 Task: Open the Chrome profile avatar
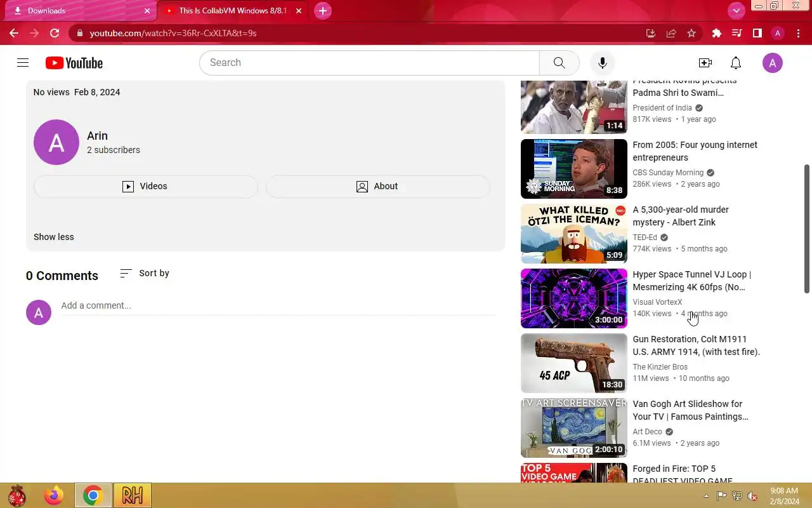pyautogui.click(x=778, y=33)
